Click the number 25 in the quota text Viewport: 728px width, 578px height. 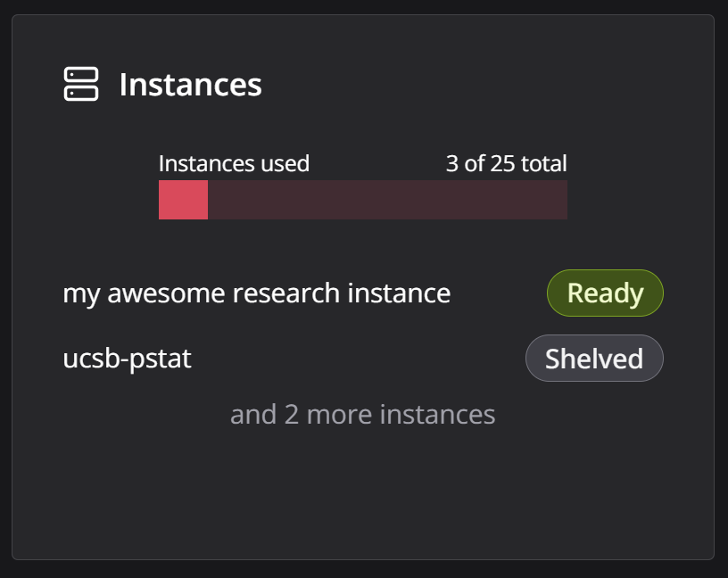click(x=502, y=163)
